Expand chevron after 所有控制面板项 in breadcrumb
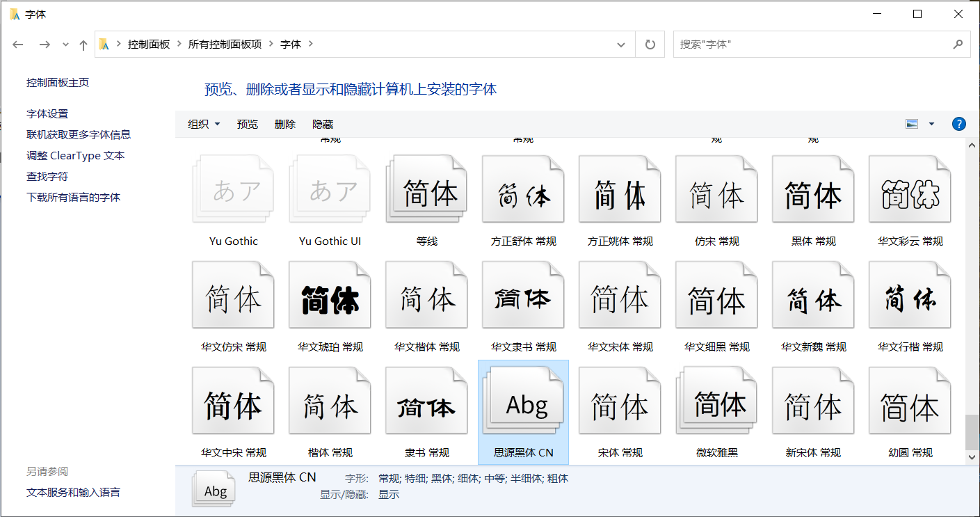Image resolution: width=980 pixels, height=517 pixels. 271,44
